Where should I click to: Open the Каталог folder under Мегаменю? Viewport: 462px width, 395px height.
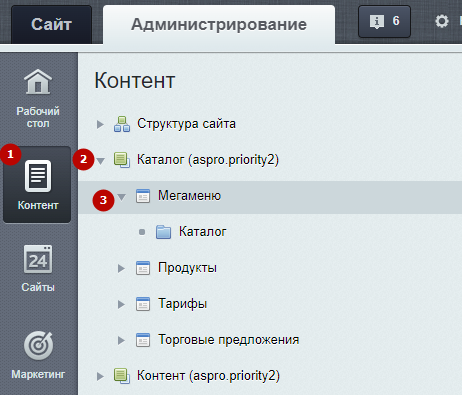coord(203,232)
